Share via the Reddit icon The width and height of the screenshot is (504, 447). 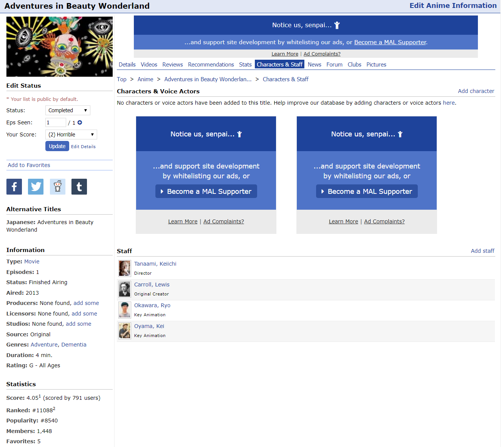(x=57, y=187)
